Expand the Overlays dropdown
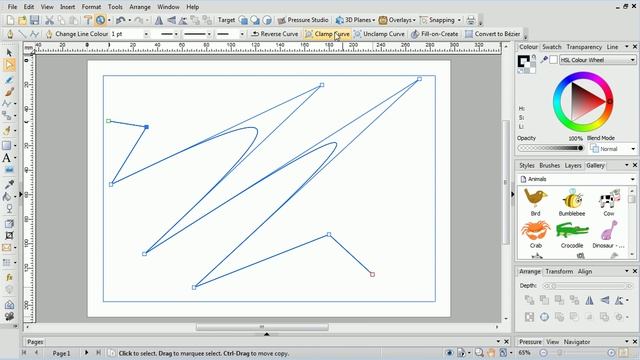 (414, 20)
